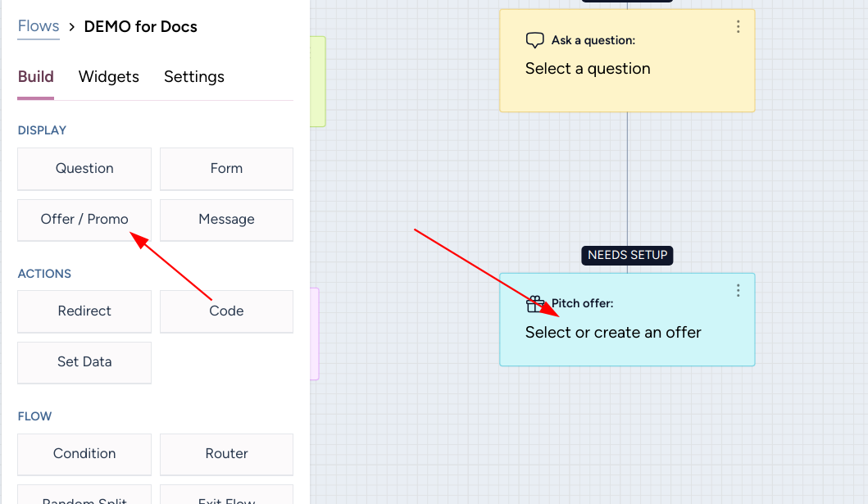Screen dimensions: 868x504
Task: Add a Condition flow step
Action: coord(84,454)
